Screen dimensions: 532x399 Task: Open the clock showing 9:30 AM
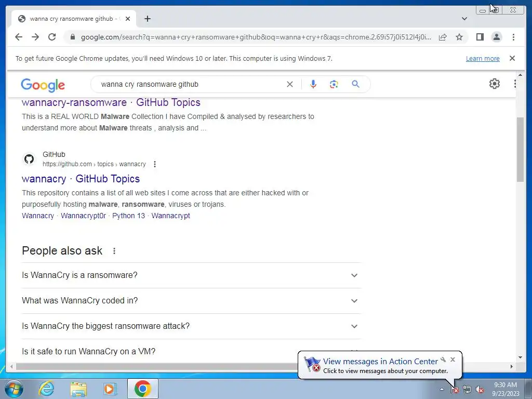pos(506,389)
